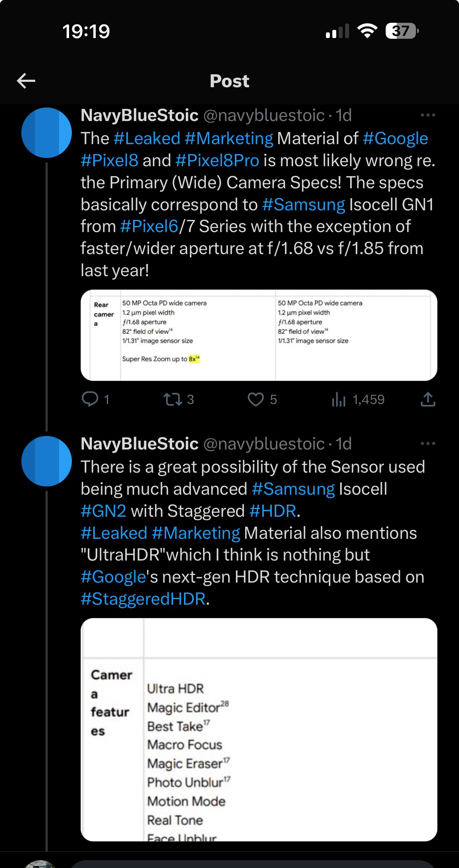The height and width of the screenshot is (868, 459).
Task: Open NavyBlueStoic avatar on second post
Action: 47,461
